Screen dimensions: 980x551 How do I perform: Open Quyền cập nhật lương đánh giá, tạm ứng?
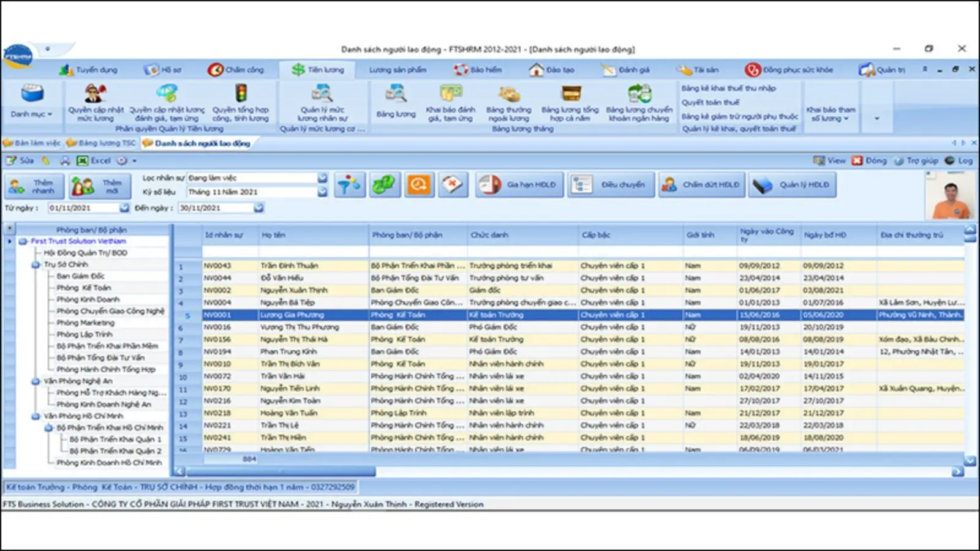[167, 103]
